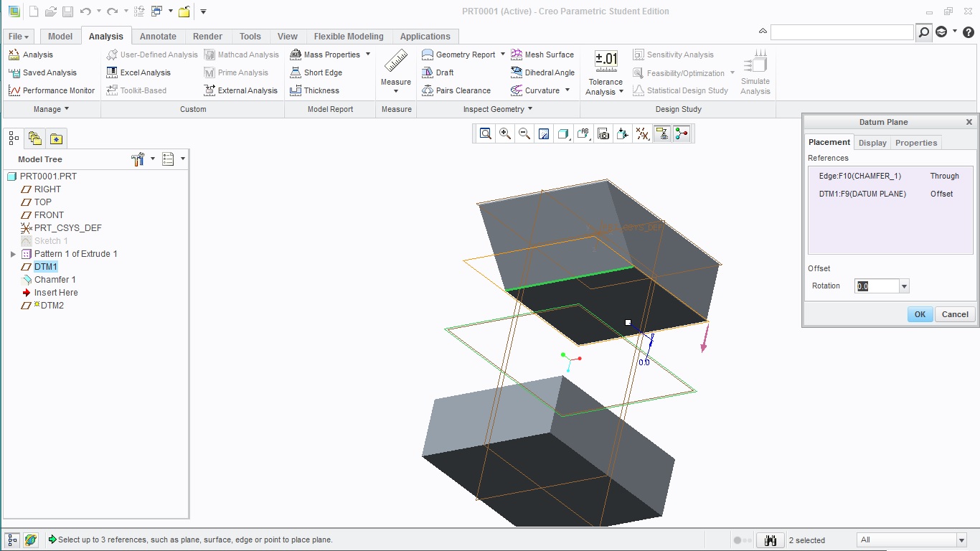Click Cancel in Datum Plane dialog
This screenshot has height=551, width=980.
point(955,314)
